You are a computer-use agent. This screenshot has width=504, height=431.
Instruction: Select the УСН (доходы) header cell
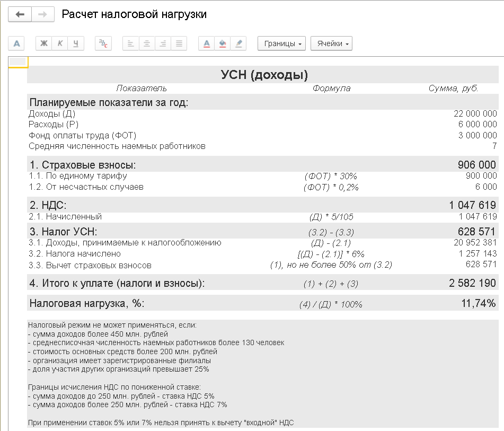click(x=262, y=74)
